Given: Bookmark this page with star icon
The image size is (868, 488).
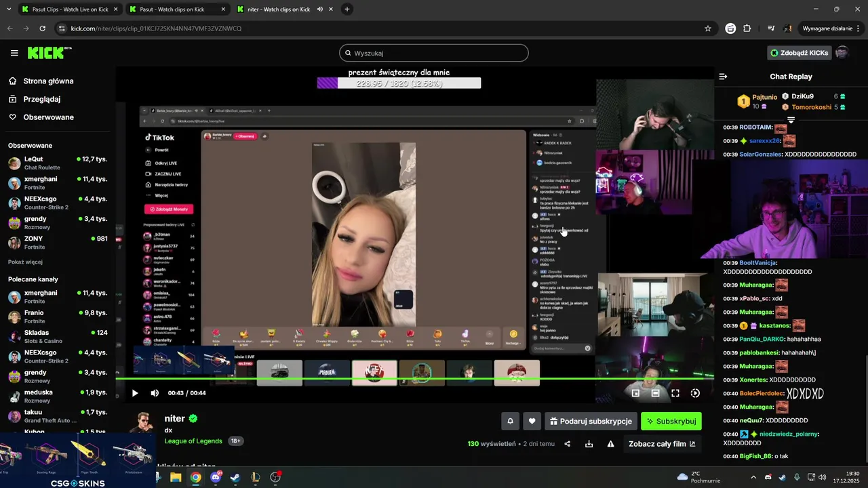Looking at the screenshot, I should (708, 28).
